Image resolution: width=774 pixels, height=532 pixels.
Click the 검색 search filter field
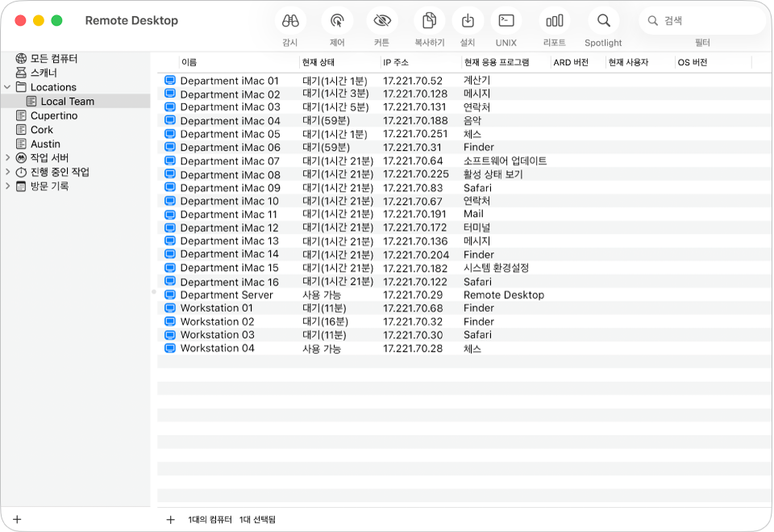tap(702, 21)
